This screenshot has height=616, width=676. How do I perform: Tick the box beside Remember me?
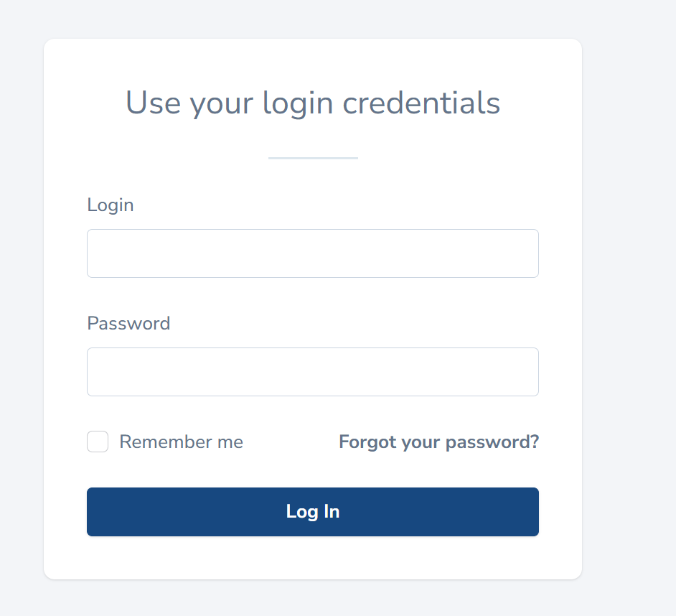[98, 442]
